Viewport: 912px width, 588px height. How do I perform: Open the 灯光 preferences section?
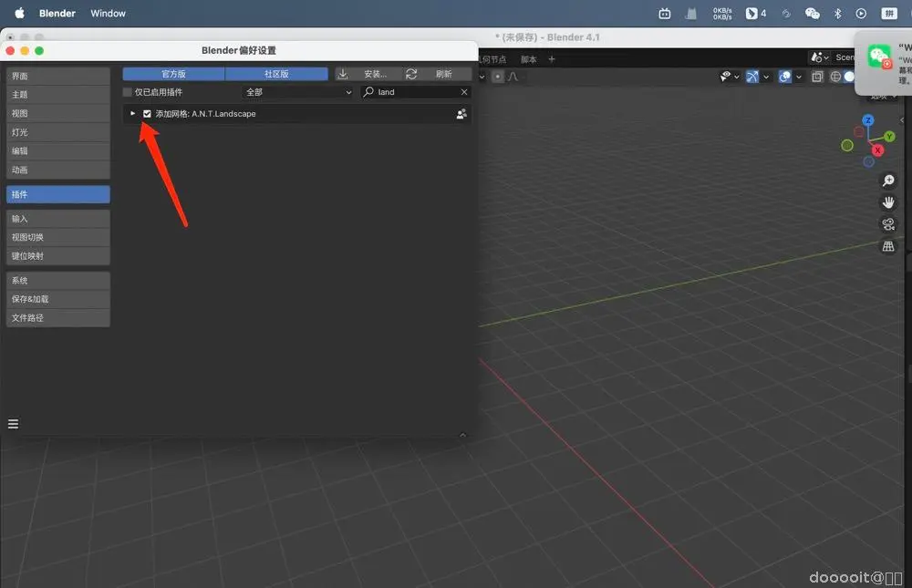click(x=58, y=132)
